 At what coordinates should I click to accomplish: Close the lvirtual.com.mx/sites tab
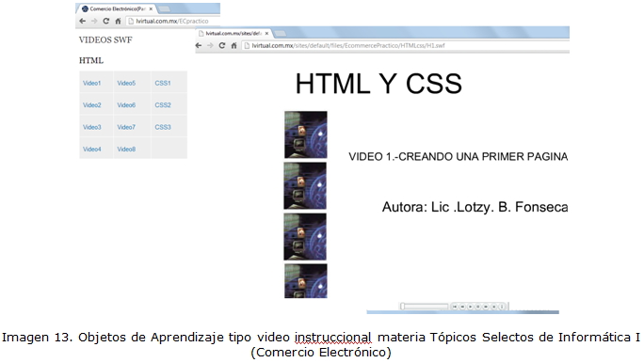(266, 33)
